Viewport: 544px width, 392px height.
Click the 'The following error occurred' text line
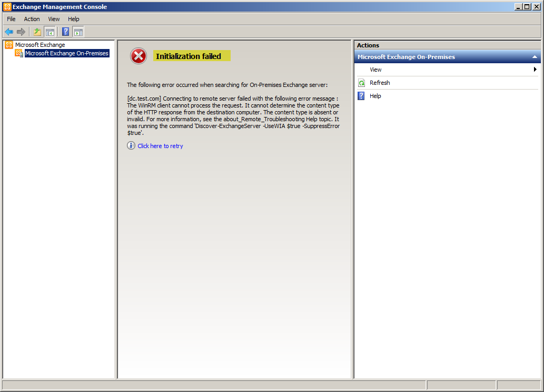pyautogui.click(x=228, y=85)
